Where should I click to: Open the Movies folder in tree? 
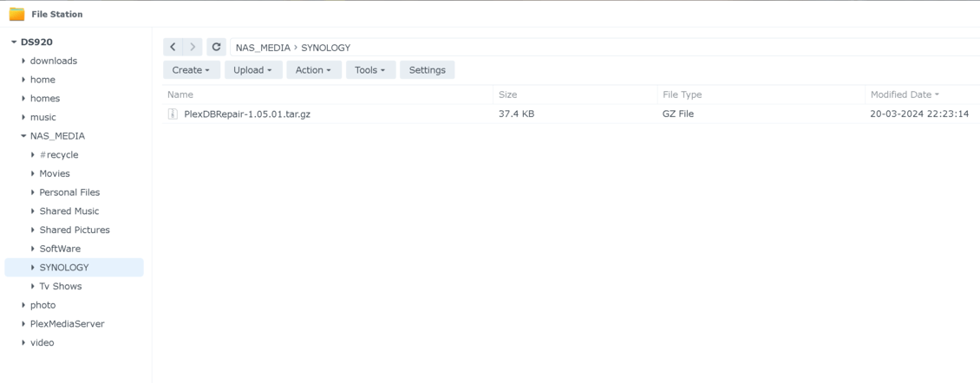coord(55,173)
